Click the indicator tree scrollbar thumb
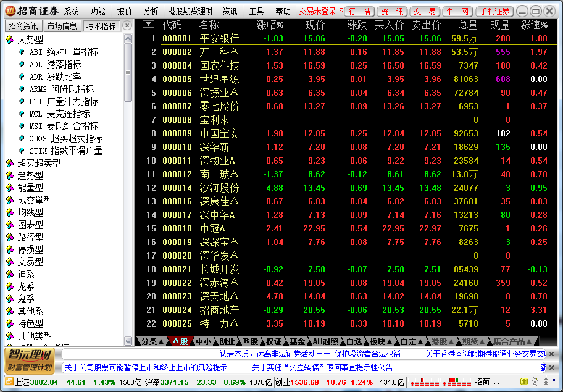The image size is (563, 392). [128, 73]
